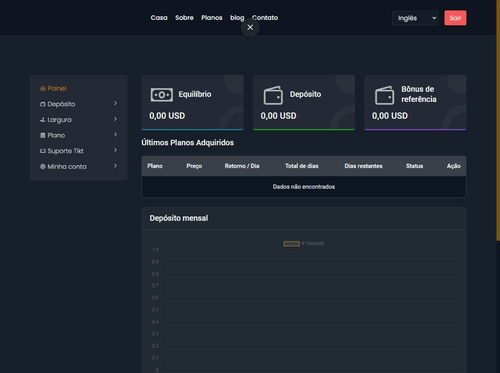
Task: Click the Minha conta user icon
Action: tap(43, 167)
